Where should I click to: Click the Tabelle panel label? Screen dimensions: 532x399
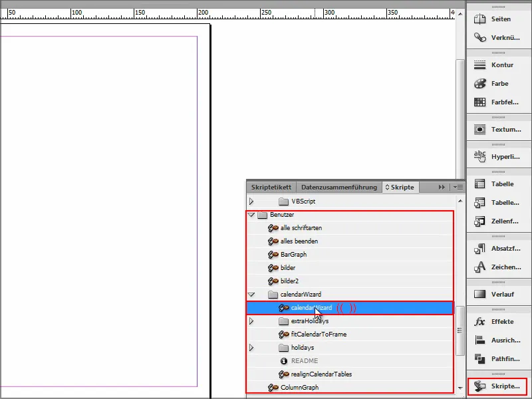(x=502, y=184)
